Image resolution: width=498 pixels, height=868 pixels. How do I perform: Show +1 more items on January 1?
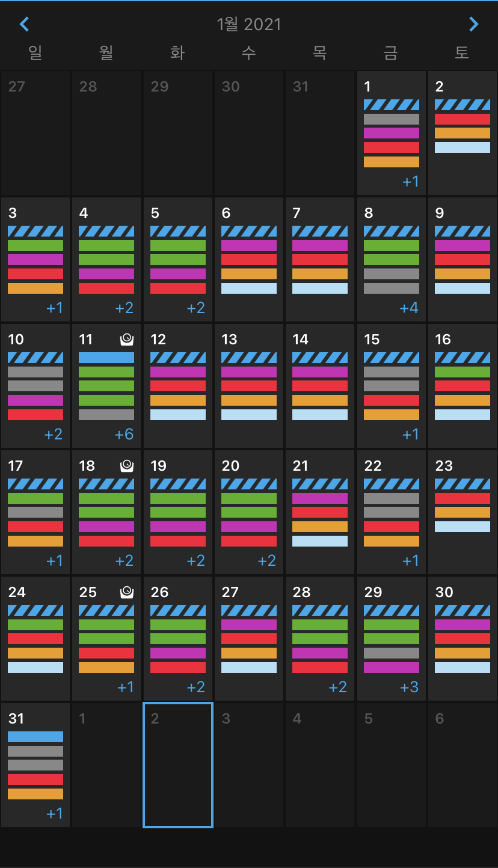tap(411, 182)
